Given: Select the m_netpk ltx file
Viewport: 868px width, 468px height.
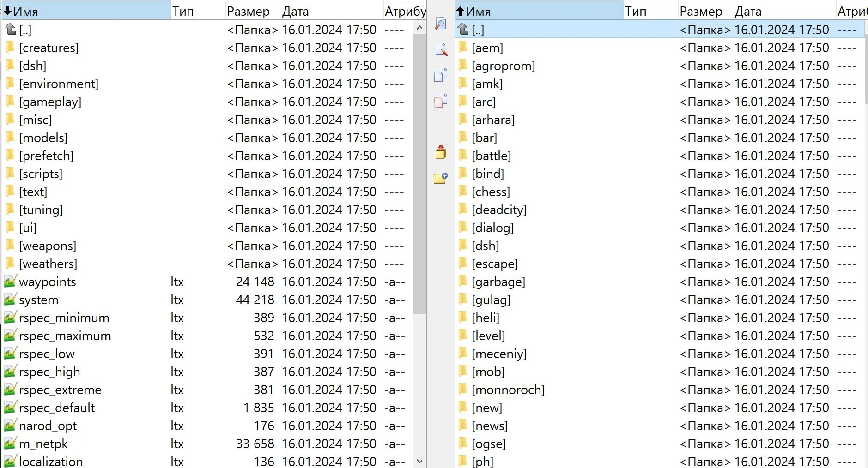Looking at the screenshot, I should pyautogui.click(x=43, y=444).
